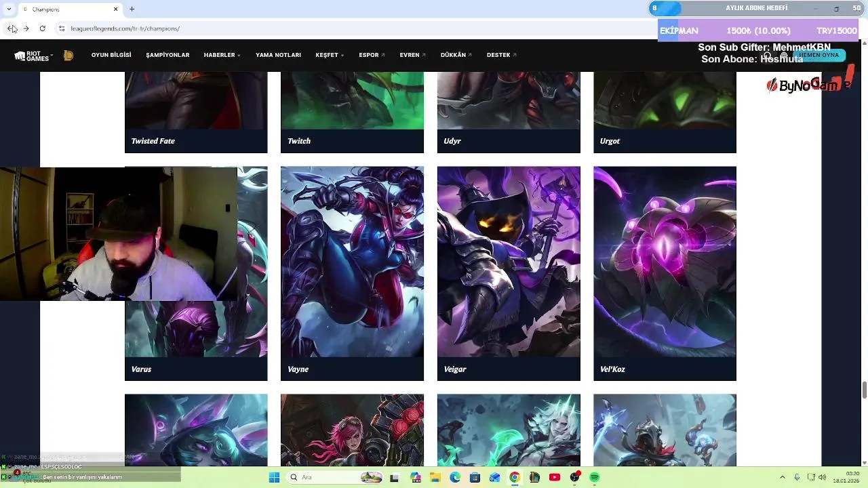Open League of Legends client taskbar icon
868x488 pixels.
click(534, 477)
